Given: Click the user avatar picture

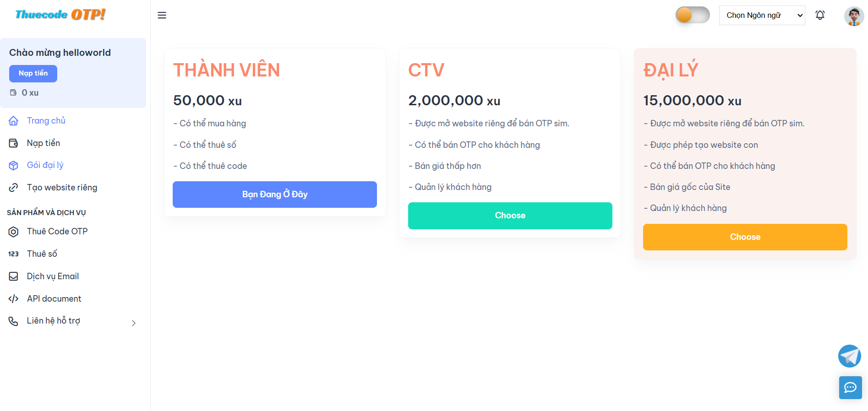Looking at the screenshot, I should point(854,16).
